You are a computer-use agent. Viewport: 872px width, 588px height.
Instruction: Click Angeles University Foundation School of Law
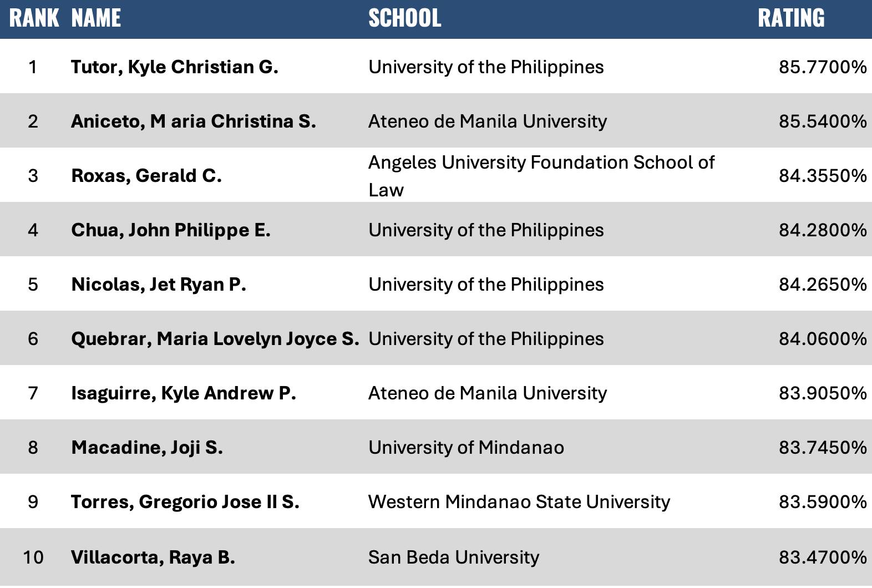(x=541, y=176)
